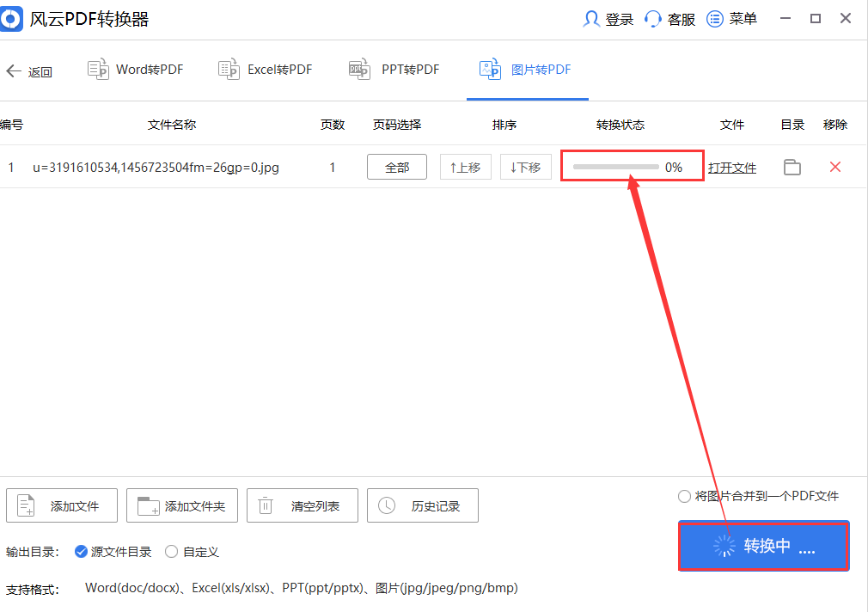Move the file up with 上移

point(465,167)
